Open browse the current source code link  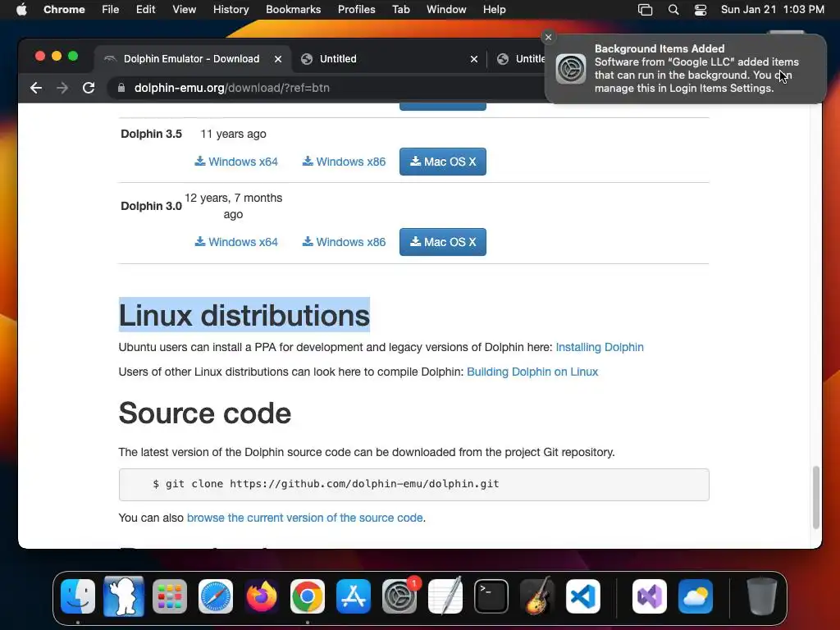305,518
